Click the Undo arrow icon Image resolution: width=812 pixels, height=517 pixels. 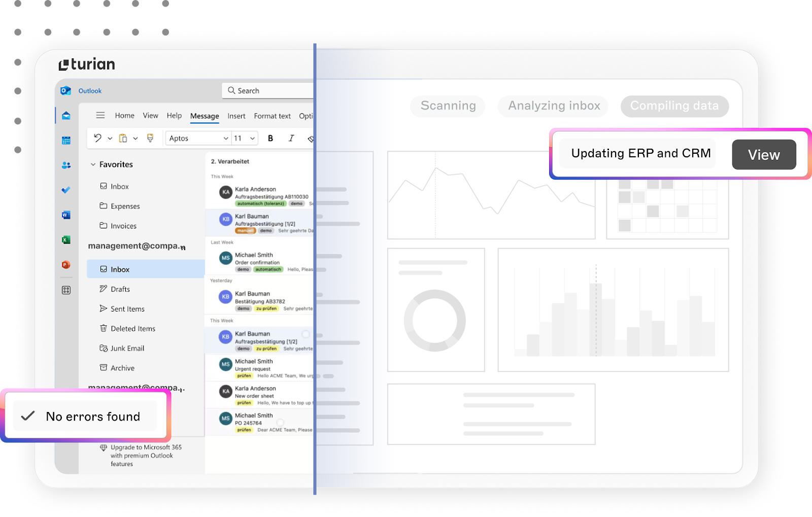(97, 138)
